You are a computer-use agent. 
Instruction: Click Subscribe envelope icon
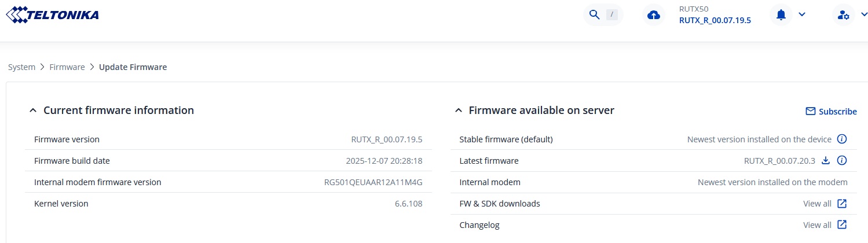(811, 112)
